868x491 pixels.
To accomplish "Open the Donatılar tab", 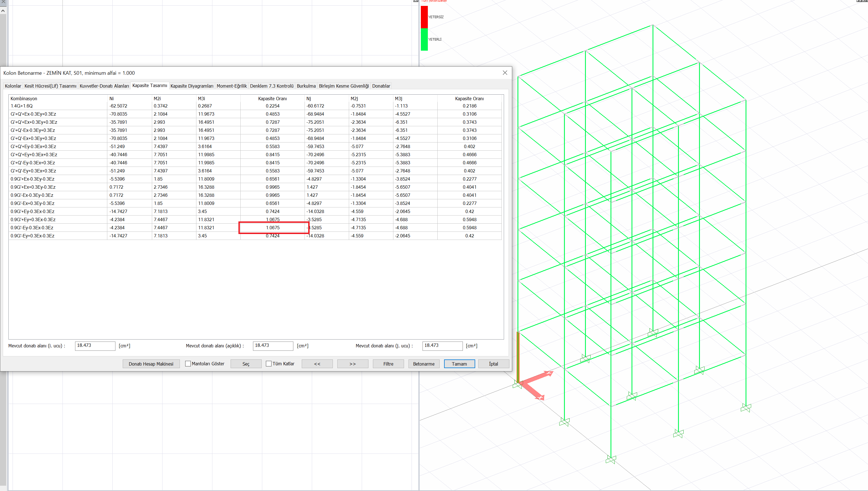I will (x=381, y=86).
